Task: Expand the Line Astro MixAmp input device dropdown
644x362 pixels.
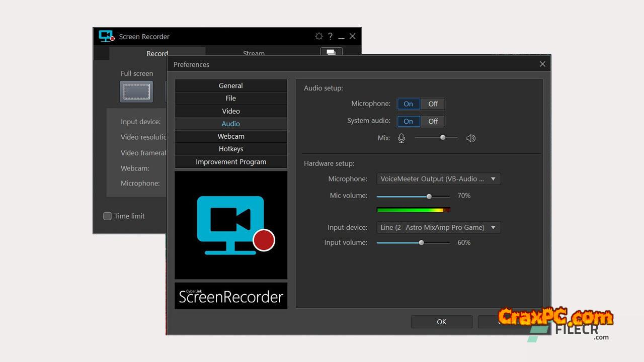Action: pyautogui.click(x=438, y=227)
